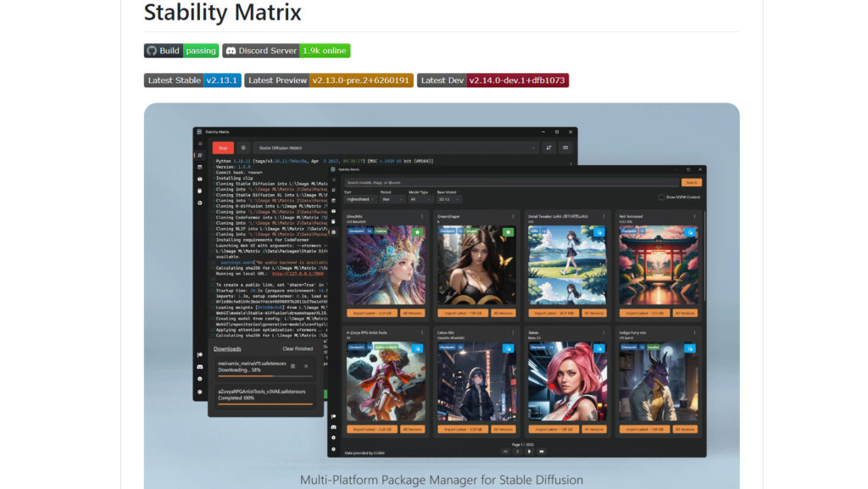Open the three-dot menu on Detail Tweaker LoRA

tap(604, 216)
